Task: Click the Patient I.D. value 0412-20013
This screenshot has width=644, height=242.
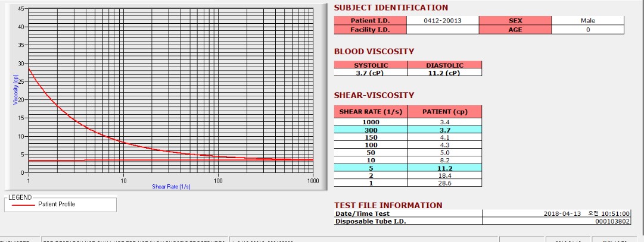Action: coord(442,20)
